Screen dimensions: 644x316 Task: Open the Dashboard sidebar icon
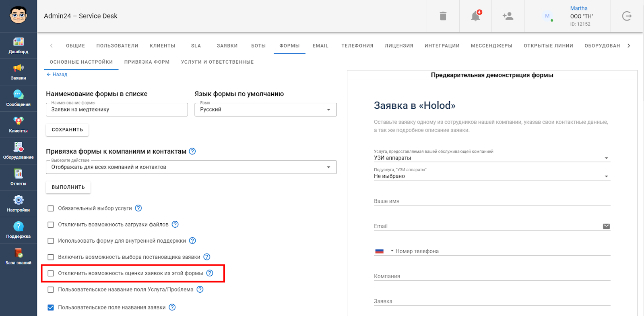coord(18,45)
